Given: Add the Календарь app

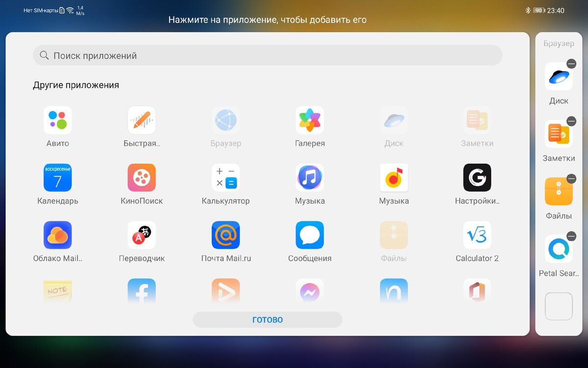Looking at the screenshot, I should (58, 178).
